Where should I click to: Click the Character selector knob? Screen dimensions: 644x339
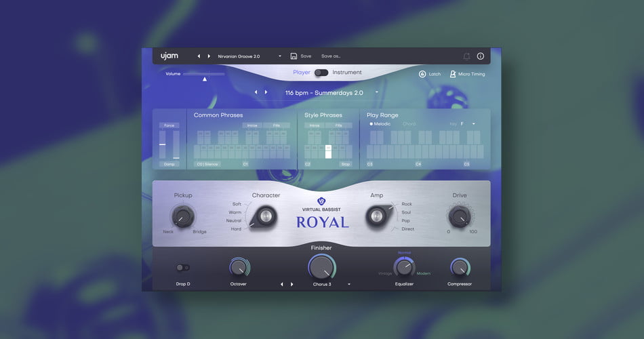(265, 216)
